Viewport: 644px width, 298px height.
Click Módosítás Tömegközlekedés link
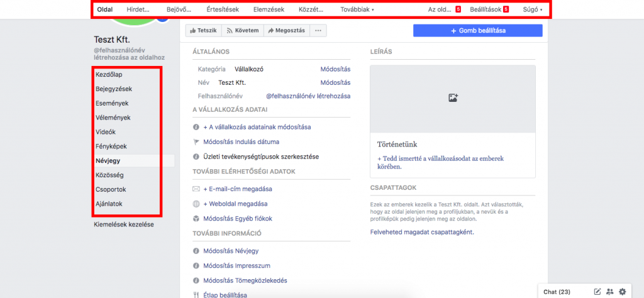(x=245, y=281)
